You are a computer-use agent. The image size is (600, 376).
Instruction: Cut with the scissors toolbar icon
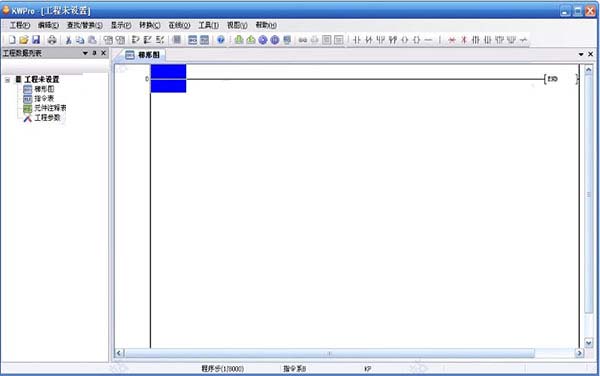click(x=68, y=40)
